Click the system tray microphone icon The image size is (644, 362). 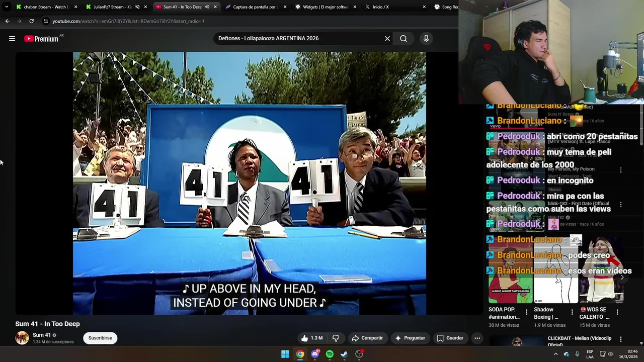[577, 354]
